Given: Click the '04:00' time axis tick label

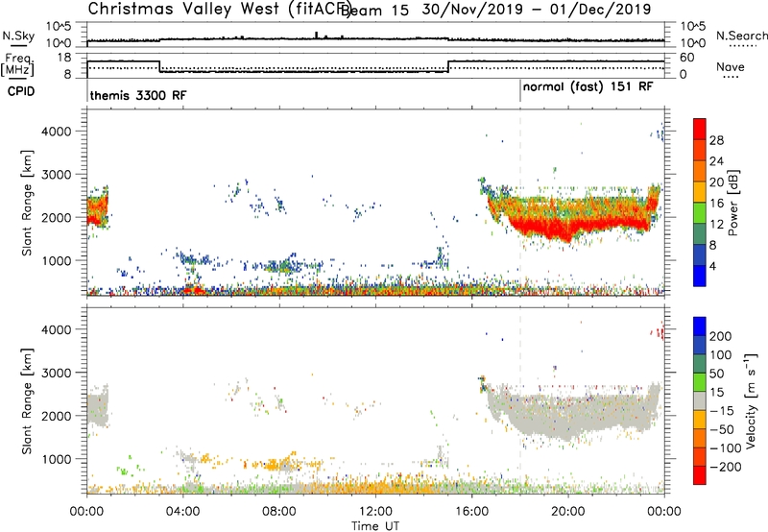Looking at the screenshot, I should point(182,512).
